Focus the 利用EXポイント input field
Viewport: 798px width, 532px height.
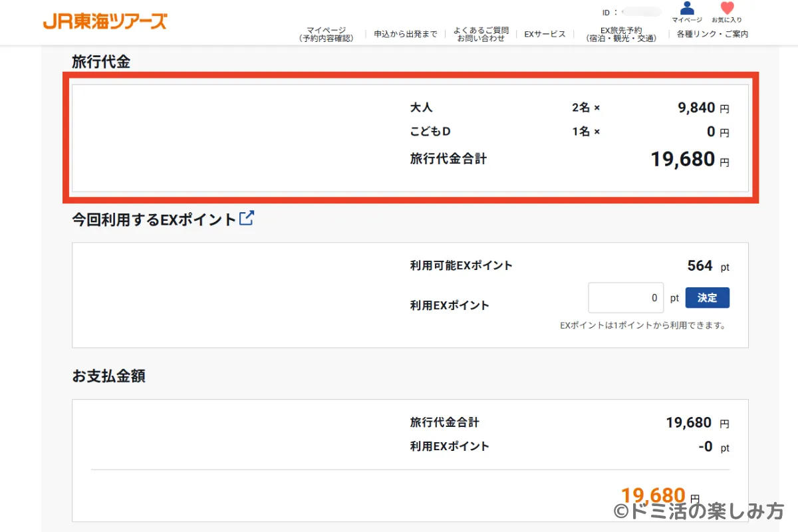[x=626, y=298]
